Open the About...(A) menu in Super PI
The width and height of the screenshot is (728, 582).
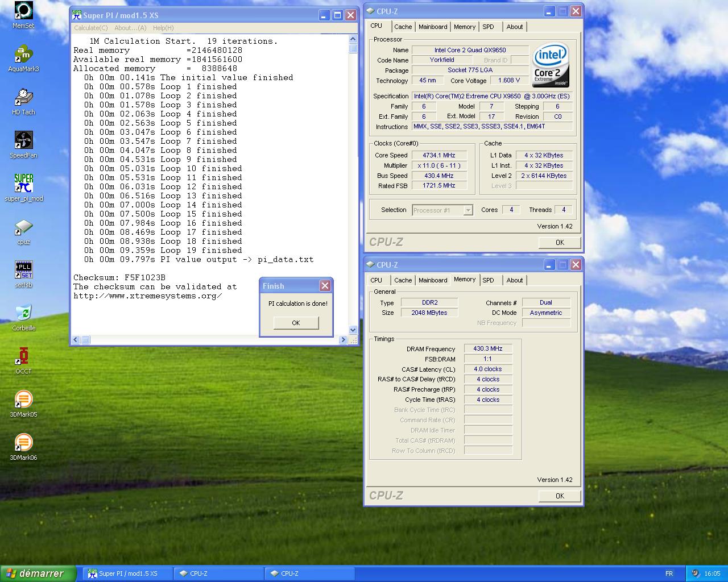click(130, 28)
